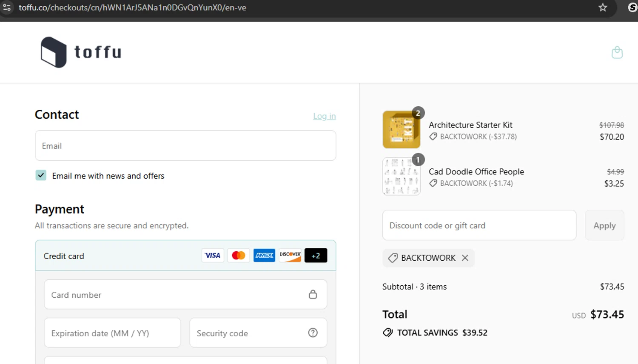The image size is (638, 364).
Task: Click the Discover card icon
Action: coord(290,256)
